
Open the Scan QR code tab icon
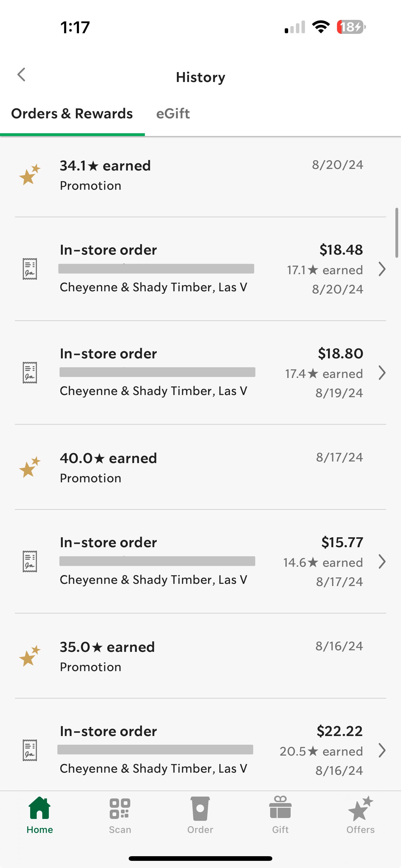[x=120, y=808]
